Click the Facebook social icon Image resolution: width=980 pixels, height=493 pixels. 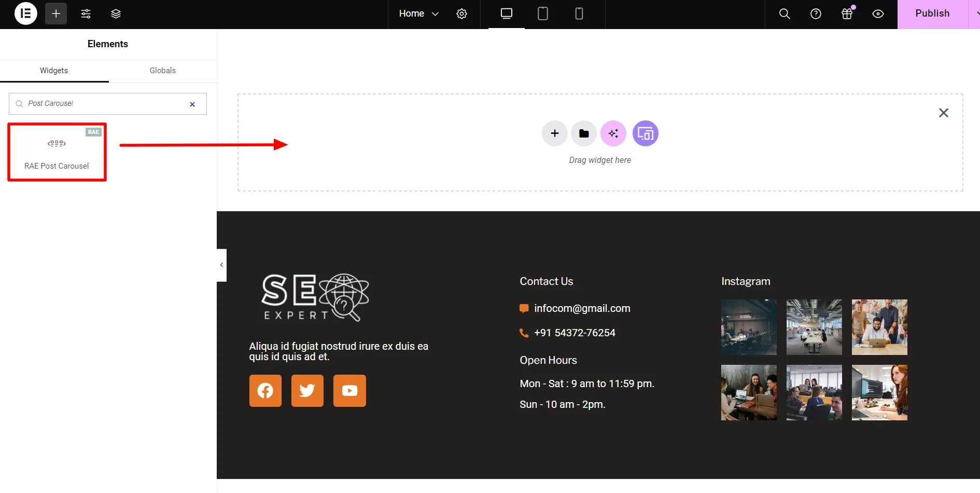265,391
